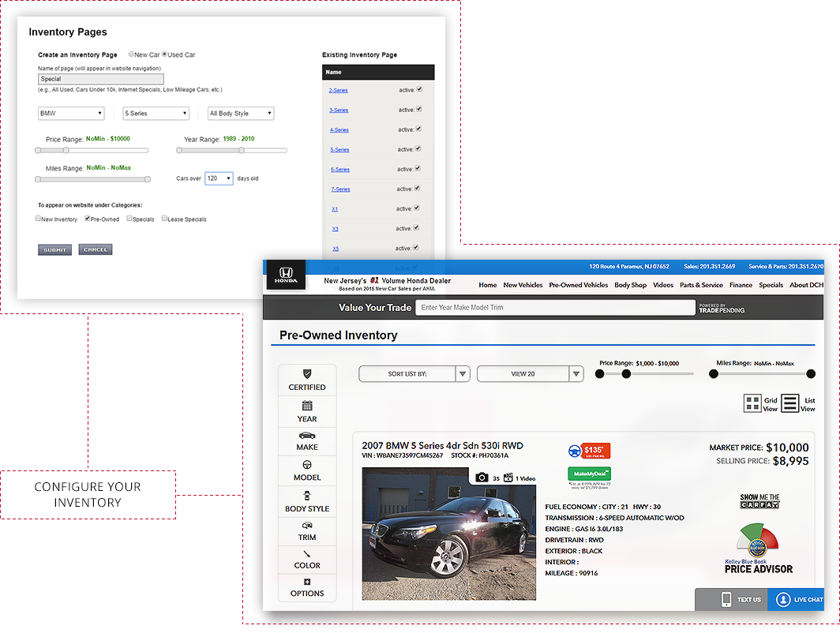This screenshot has width=840, height=633.
Task: Click the Year calendar filter icon
Action: 307,405
